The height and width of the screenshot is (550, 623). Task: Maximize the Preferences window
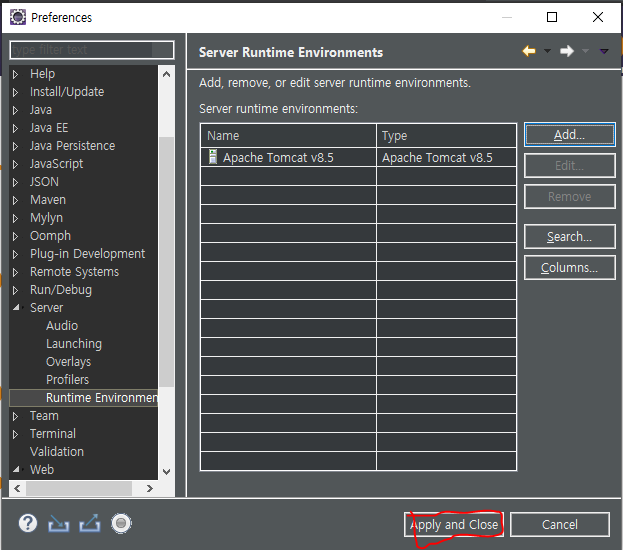click(552, 17)
